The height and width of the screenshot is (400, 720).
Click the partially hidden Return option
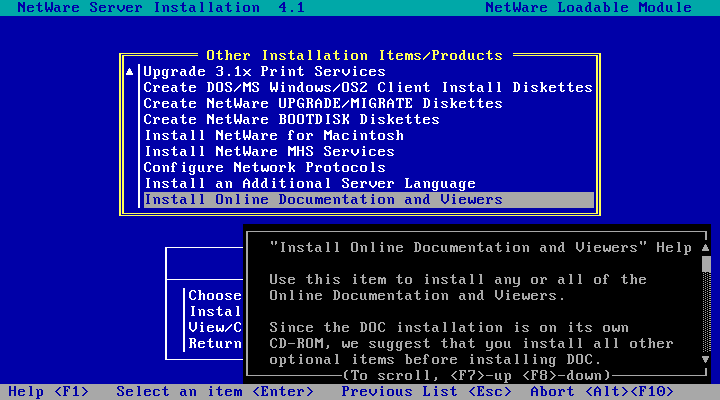[x=215, y=344]
